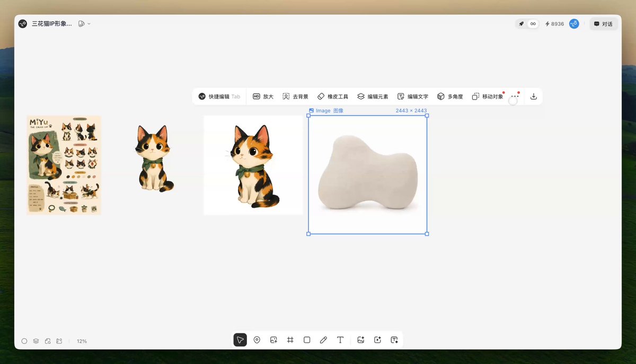This screenshot has height=364, width=636.
Task: Open the 对话 chat panel
Action: click(603, 24)
